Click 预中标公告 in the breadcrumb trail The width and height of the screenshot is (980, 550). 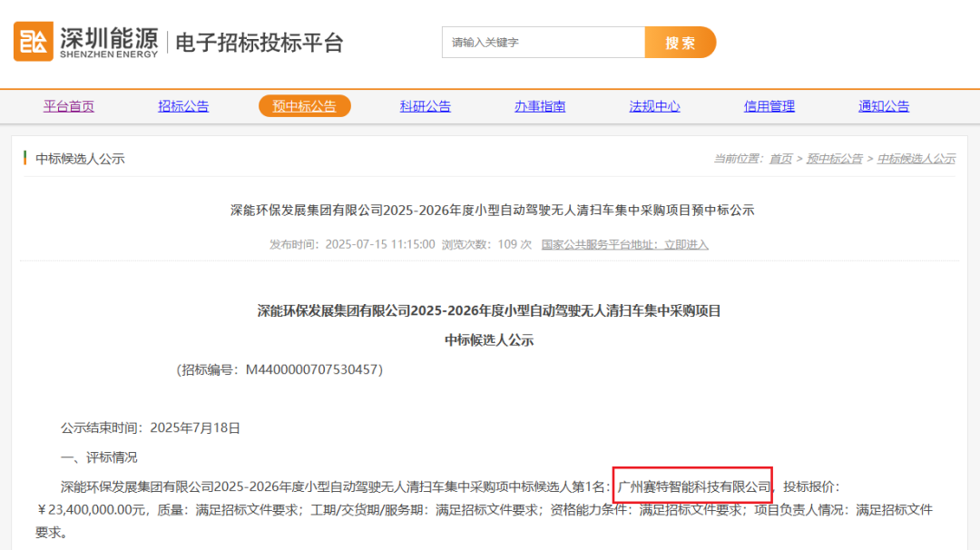coord(834,159)
